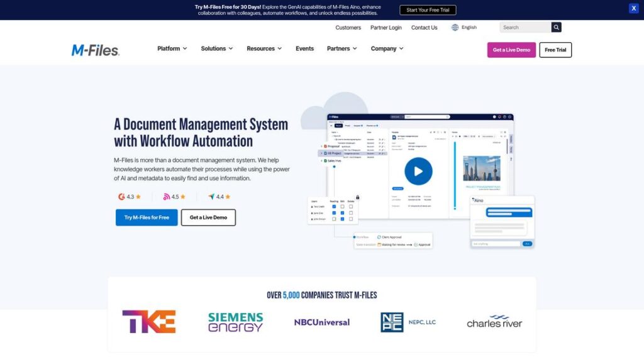Open the Contact Us link
This screenshot has height=362, width=644.
tap(425, 28)
